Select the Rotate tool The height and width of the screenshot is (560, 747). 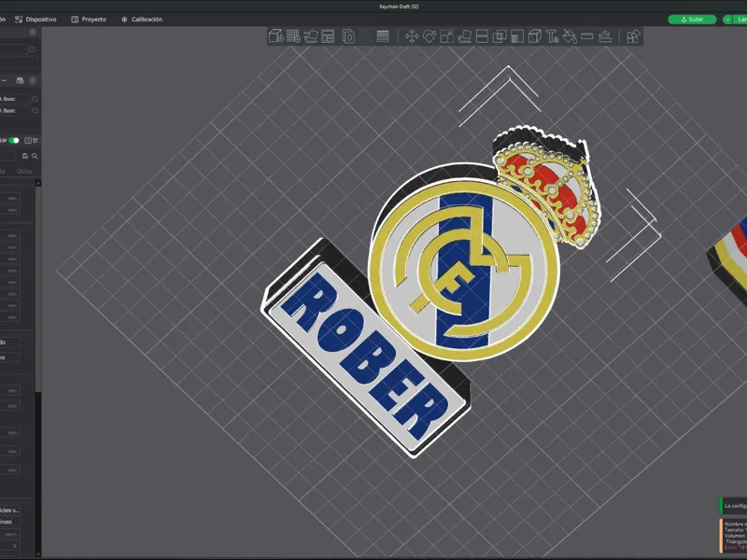[x=430, y=36]
